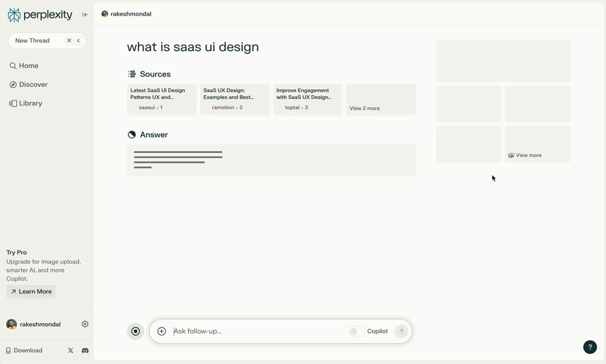
Task: Click the X (Twitter) icon
Action: tap(70, 351)
